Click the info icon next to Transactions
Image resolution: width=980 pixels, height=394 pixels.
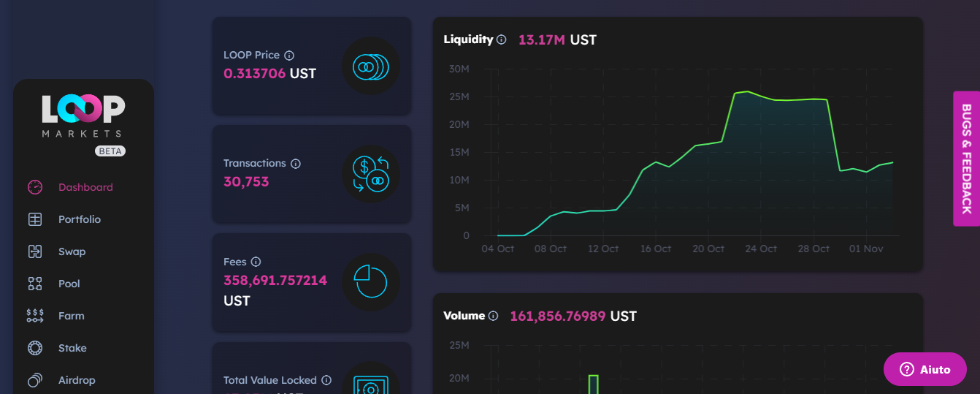(x=296, y=164)
